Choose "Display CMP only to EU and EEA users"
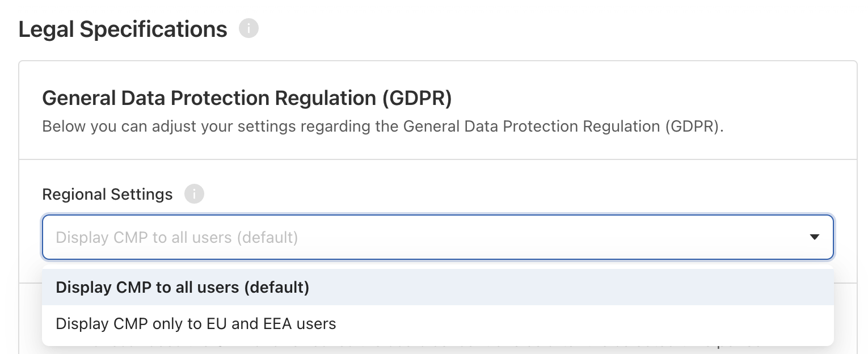The height and width of the screenshot is (354, 868). 438,323
